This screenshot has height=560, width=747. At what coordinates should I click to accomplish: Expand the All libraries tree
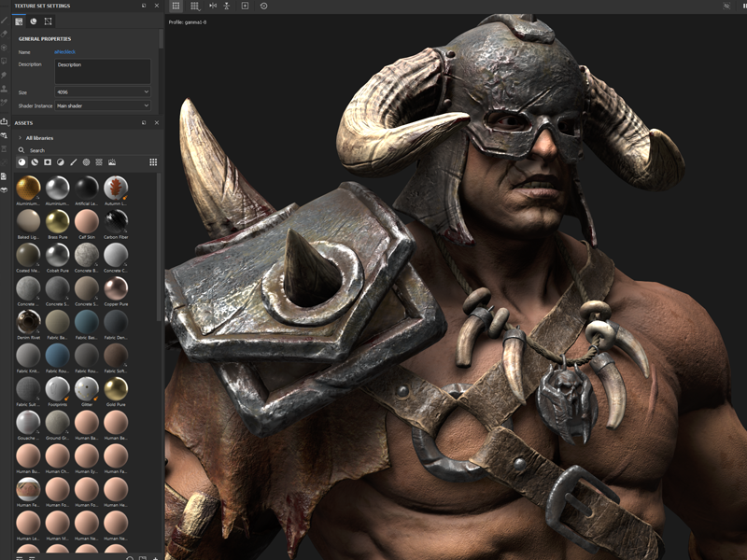(20, 137)
